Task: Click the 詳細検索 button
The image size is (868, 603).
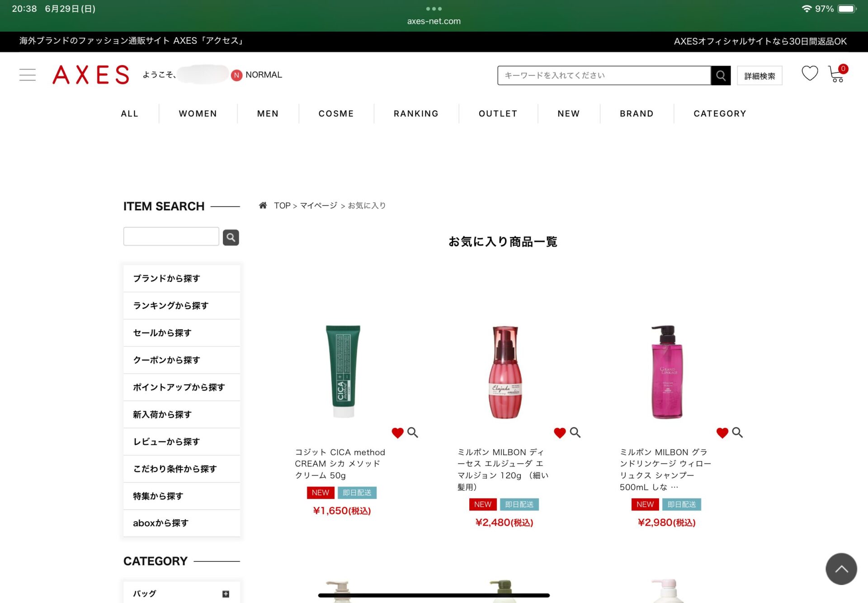Action: (759, 75)
